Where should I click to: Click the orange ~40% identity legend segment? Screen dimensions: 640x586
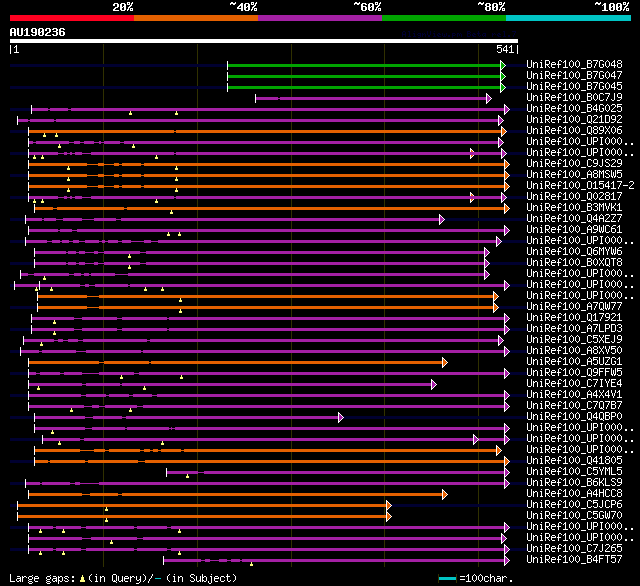(196, 18)
